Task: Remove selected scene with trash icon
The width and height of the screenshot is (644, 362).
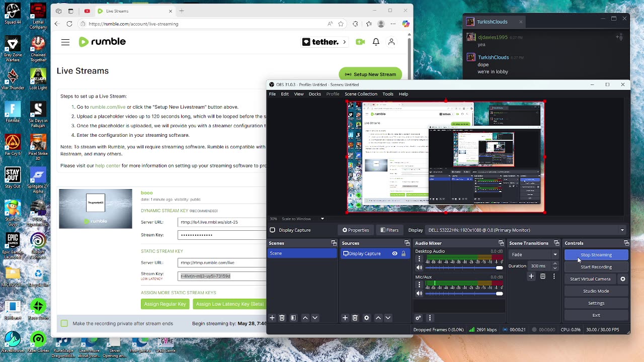Action: tap(282, 318)
